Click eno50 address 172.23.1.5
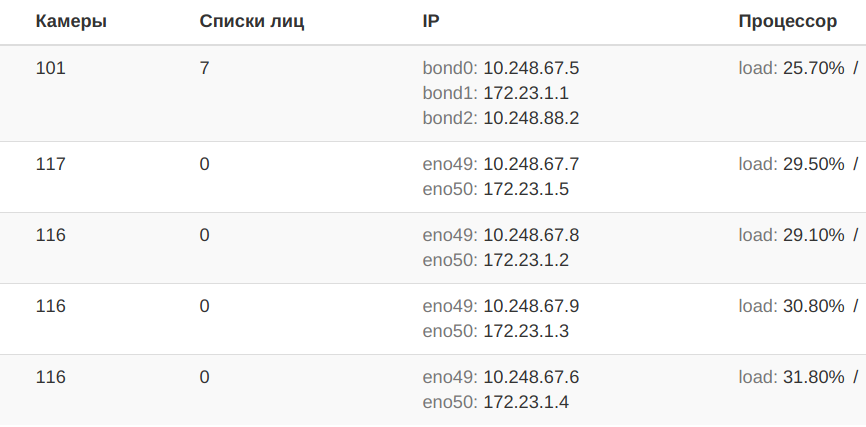Image resolution: width=866 pixels, height=427 pixels. [x=526, y=189]
